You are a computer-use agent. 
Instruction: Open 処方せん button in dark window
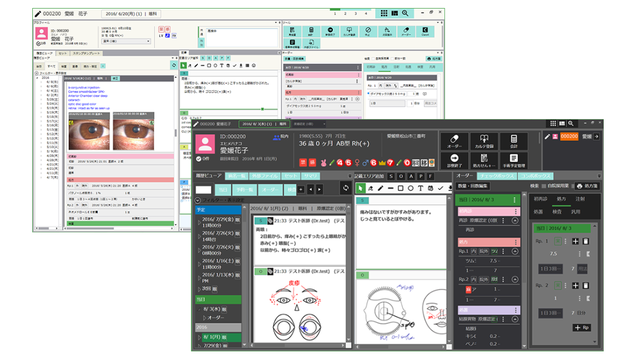[x=484, y=160]
